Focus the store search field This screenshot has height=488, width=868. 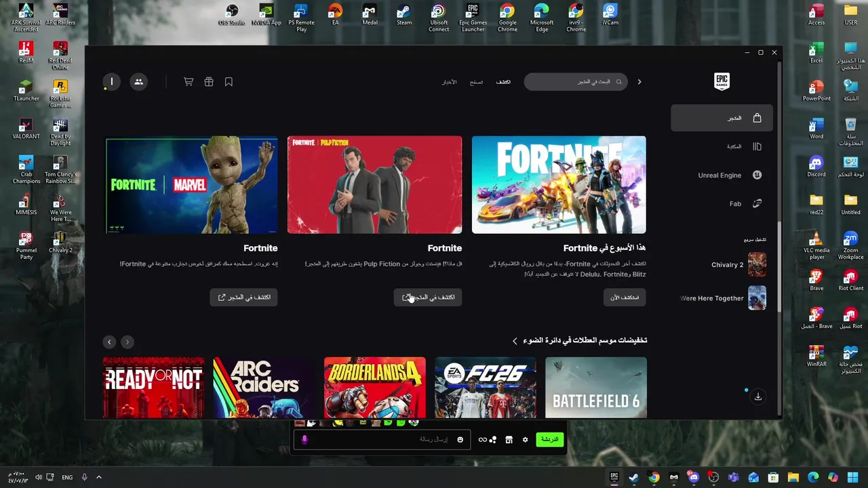[x=576, y=82]
